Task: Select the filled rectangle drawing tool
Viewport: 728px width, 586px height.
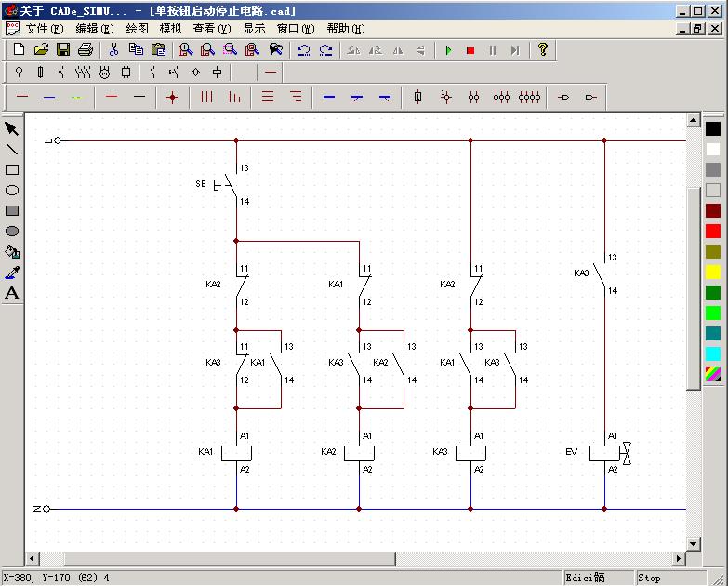Action: (12, 211)
